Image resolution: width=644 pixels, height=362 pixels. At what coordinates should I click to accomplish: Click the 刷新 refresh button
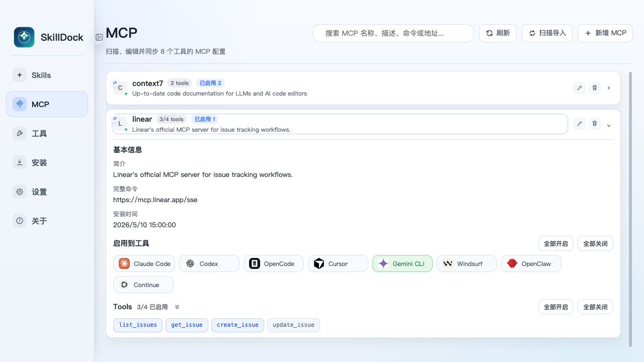click(498, 33)
